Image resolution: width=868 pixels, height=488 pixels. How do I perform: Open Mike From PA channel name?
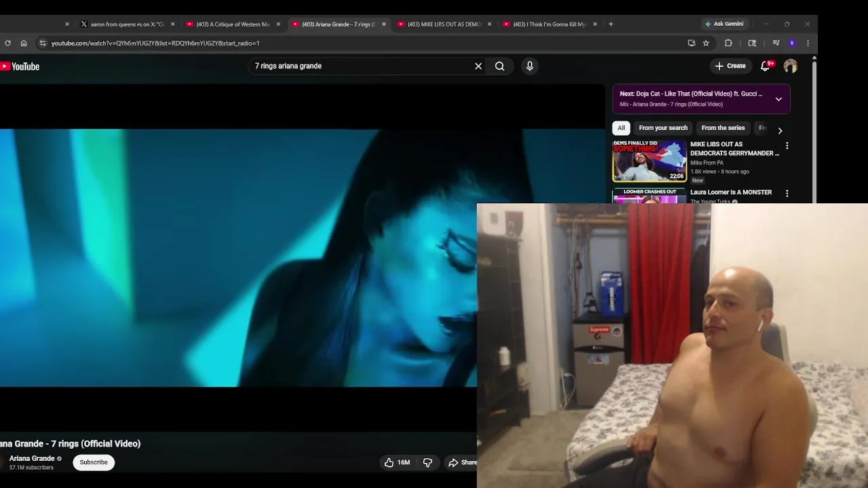pos(707,163)
